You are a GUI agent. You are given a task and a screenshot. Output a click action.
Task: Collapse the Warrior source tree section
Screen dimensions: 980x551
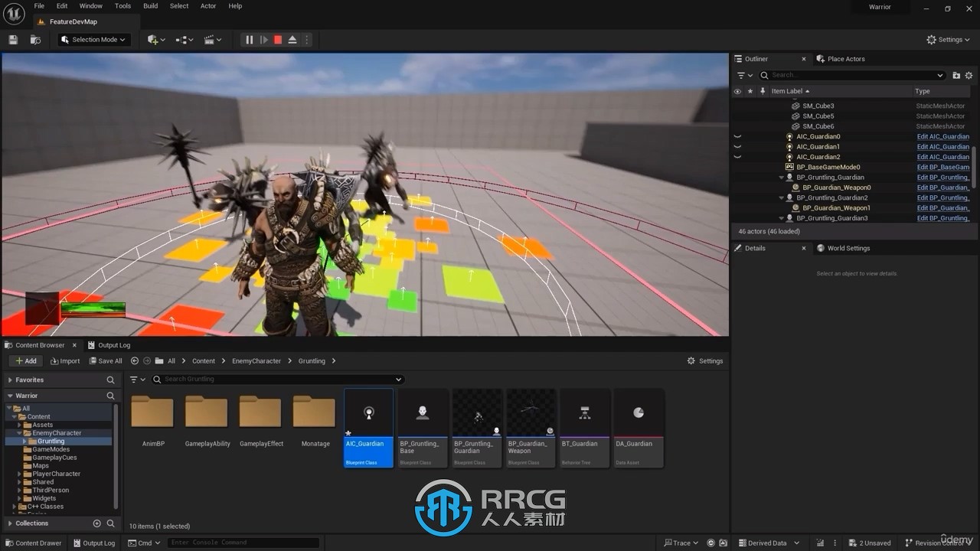(10, 396)
